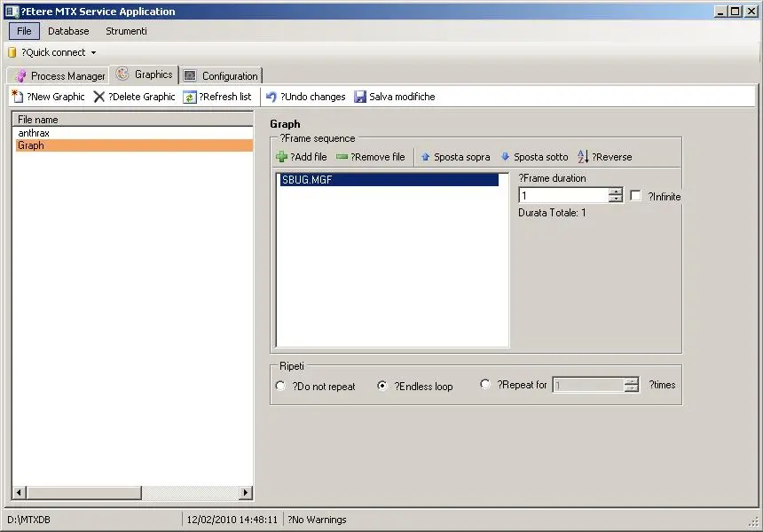Click the Quick connect database cylinder icon
The height and width of the screenshot is (532, 763).
(12, 52)
